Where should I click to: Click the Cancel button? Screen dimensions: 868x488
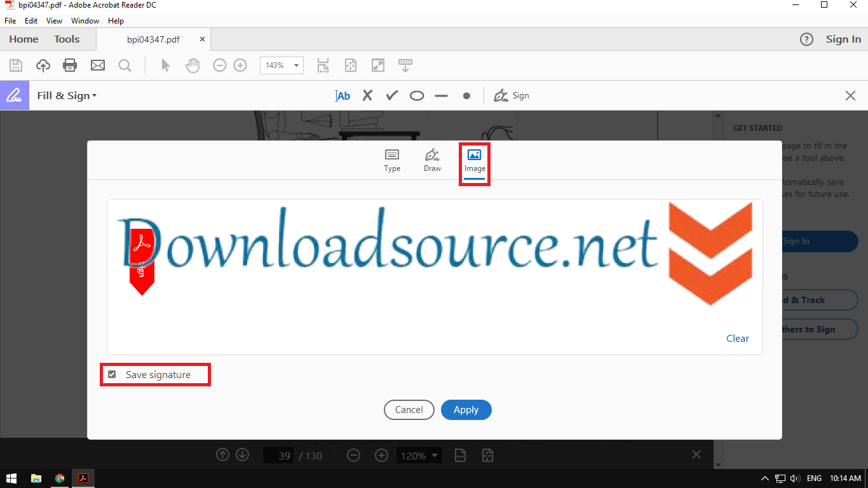click(x=409, y=410)
